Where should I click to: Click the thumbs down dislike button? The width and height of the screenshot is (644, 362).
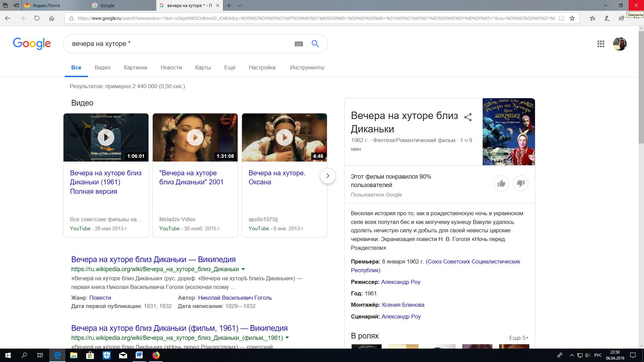tap(521, 183)
